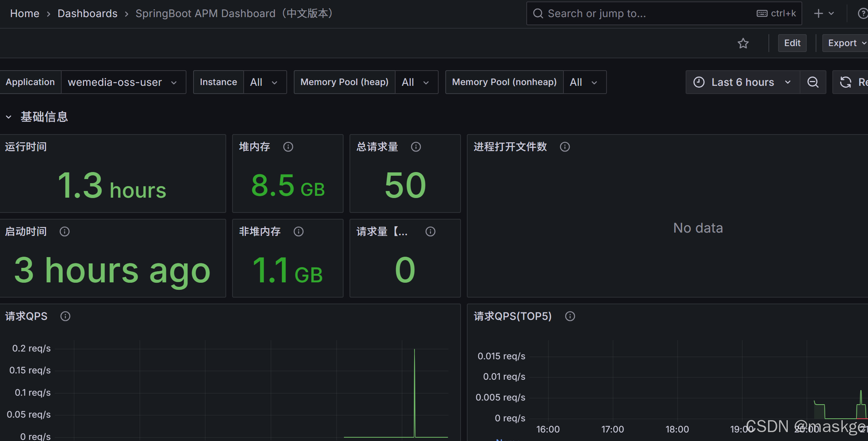Click info icon next to 启动时间
Screen dimensions: 868x441
click(x=65, y=231)
